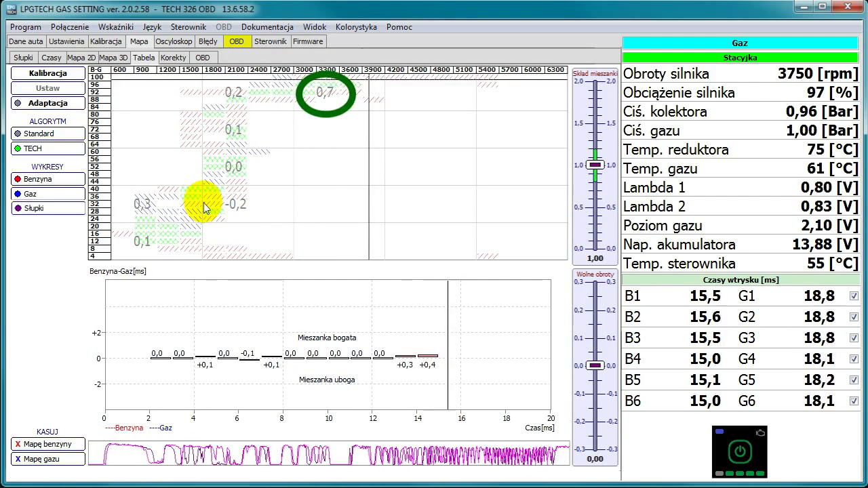Screen dimensions: 868x488
Task: Click the Kalibracja button
Action: [x=47, y=73]
